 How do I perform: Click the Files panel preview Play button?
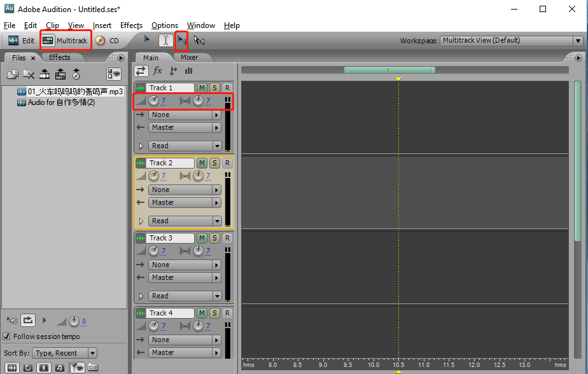click(x=45, y=321)
